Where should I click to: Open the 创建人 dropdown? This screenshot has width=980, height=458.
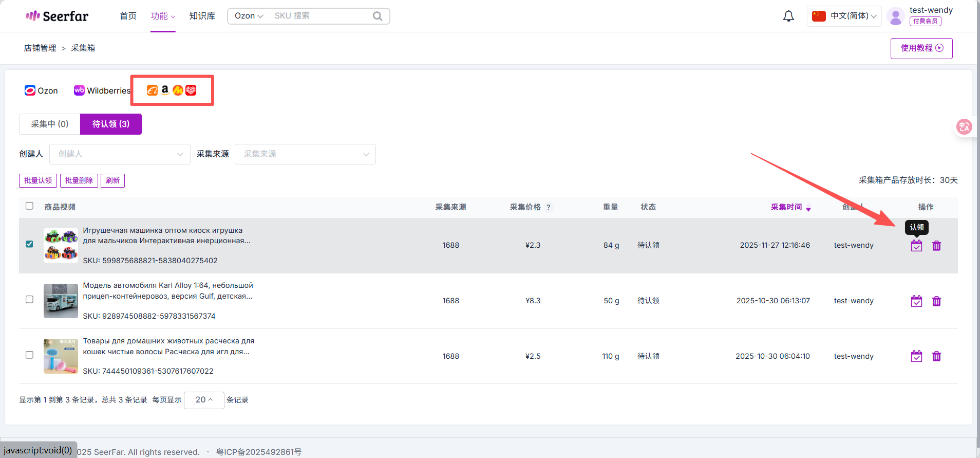(x=120, y=154)
